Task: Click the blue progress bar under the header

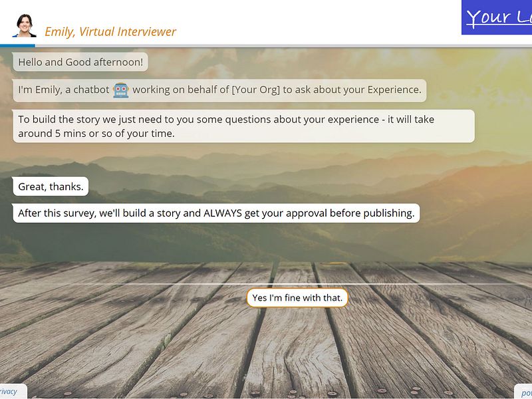Action: click(x=17, y=45)
